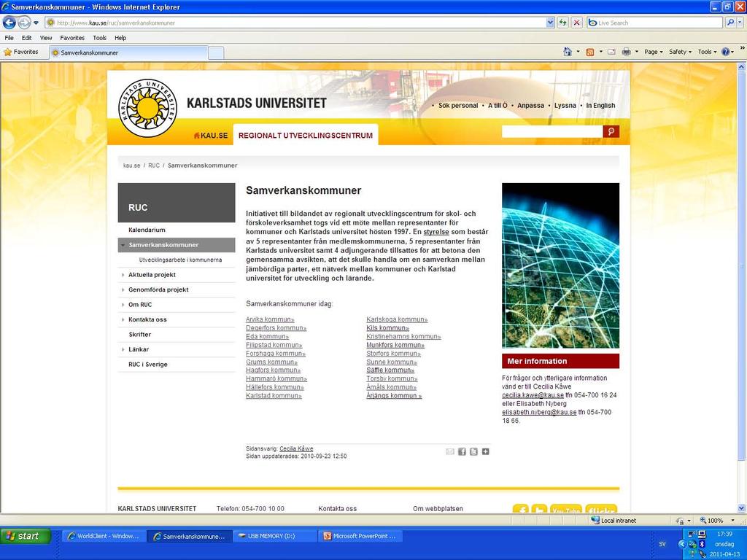Screen dimensions: 747x560
Task: Click the Windows start button
Action: pyautogui.click(x=26, y=536)
